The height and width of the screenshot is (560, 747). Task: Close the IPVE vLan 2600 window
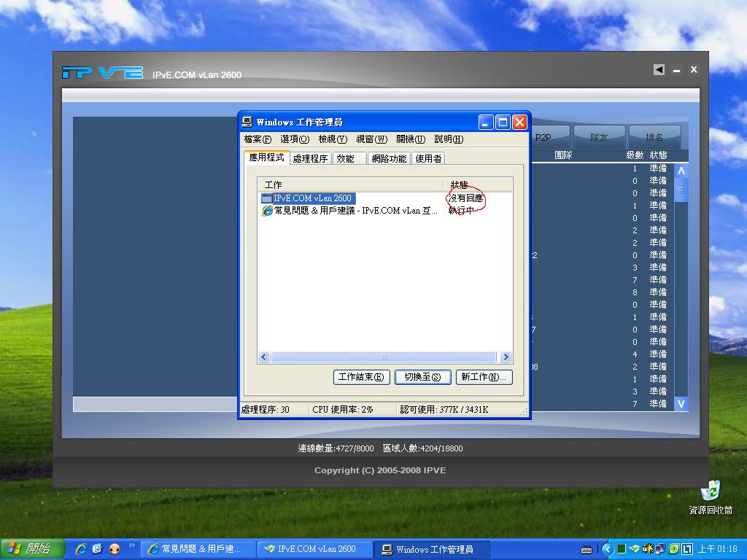tap(694, 70)
